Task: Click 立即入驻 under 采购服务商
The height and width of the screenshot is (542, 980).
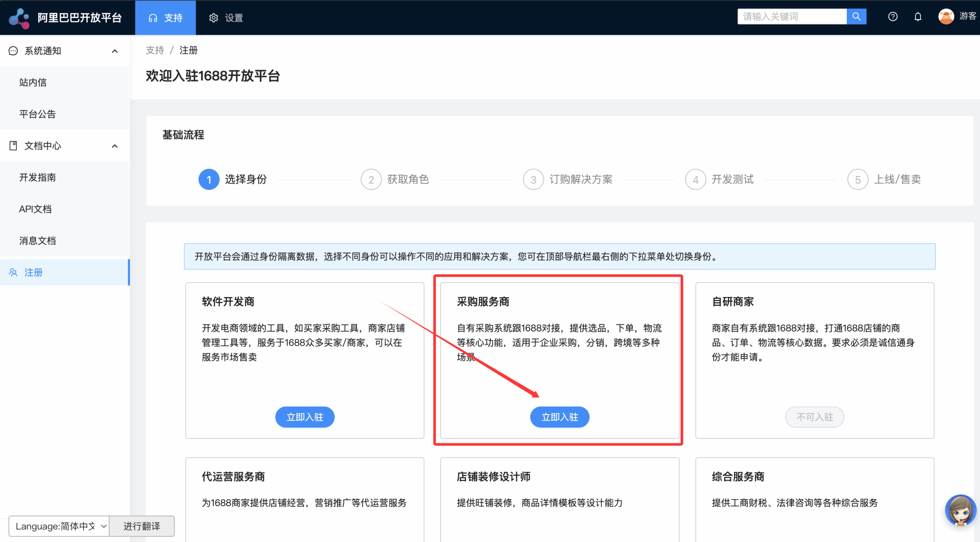Action: click(x=559, y=417)
